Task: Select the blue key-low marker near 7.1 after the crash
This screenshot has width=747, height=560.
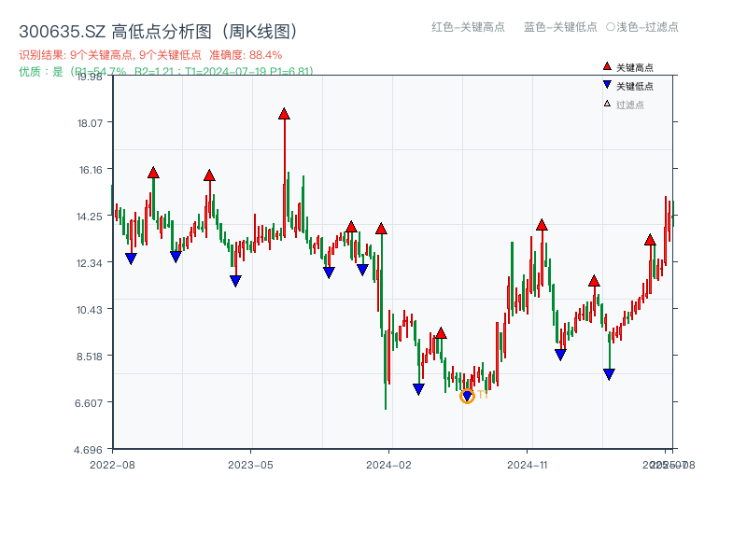Action: 418,389
